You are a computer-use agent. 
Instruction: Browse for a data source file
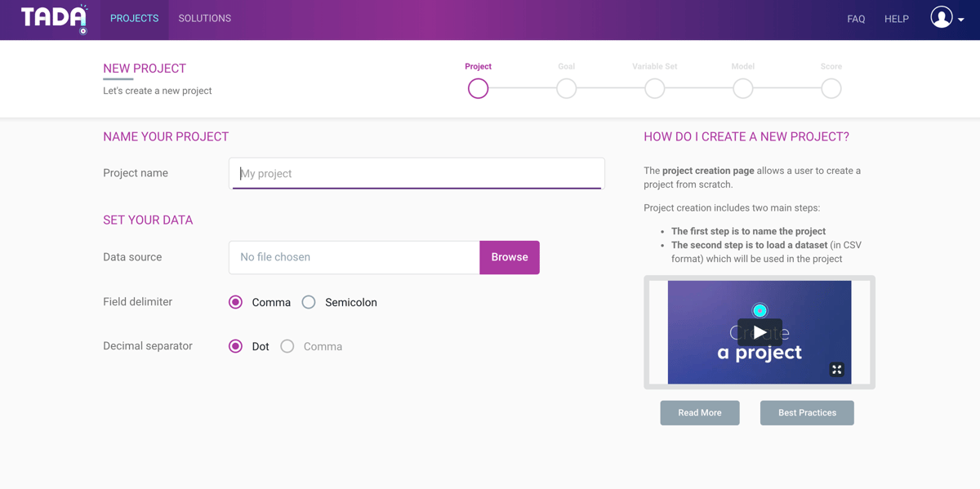tap(510, 257)
